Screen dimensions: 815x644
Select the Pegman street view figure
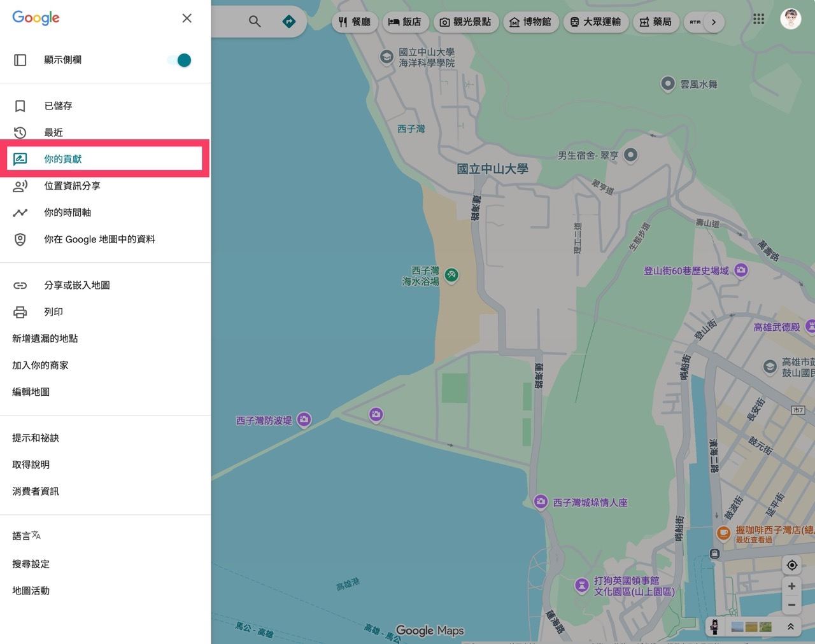(716, 627)
